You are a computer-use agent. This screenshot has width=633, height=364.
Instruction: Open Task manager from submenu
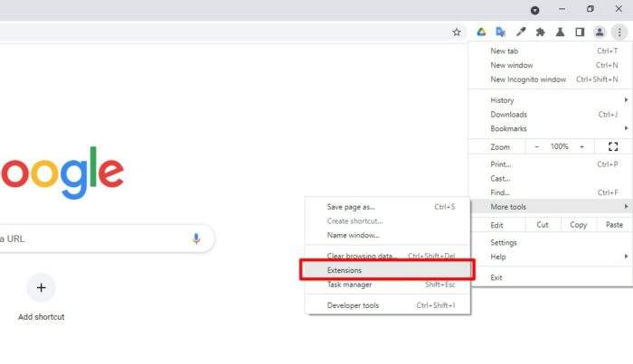point(388,285)
